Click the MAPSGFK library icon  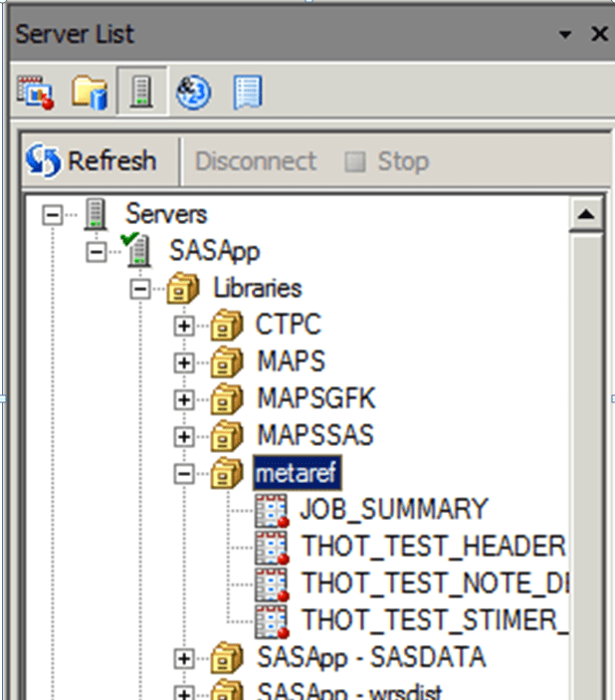[227, 398]
